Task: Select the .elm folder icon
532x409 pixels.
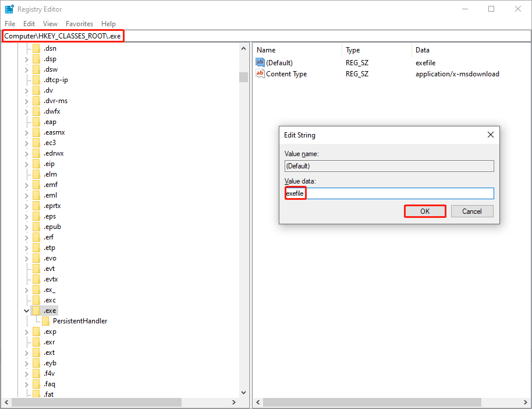Action: pos(36,174)
